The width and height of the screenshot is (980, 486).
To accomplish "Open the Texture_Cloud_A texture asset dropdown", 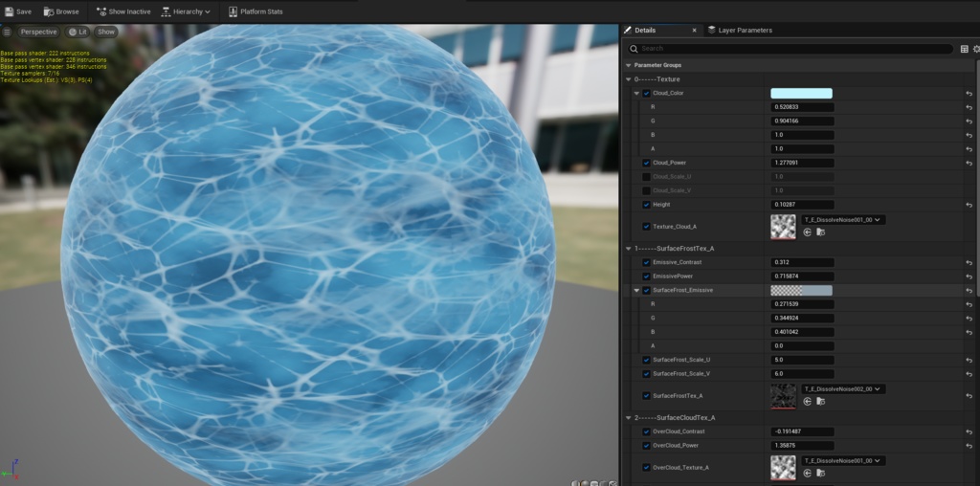I will [843, 220].
